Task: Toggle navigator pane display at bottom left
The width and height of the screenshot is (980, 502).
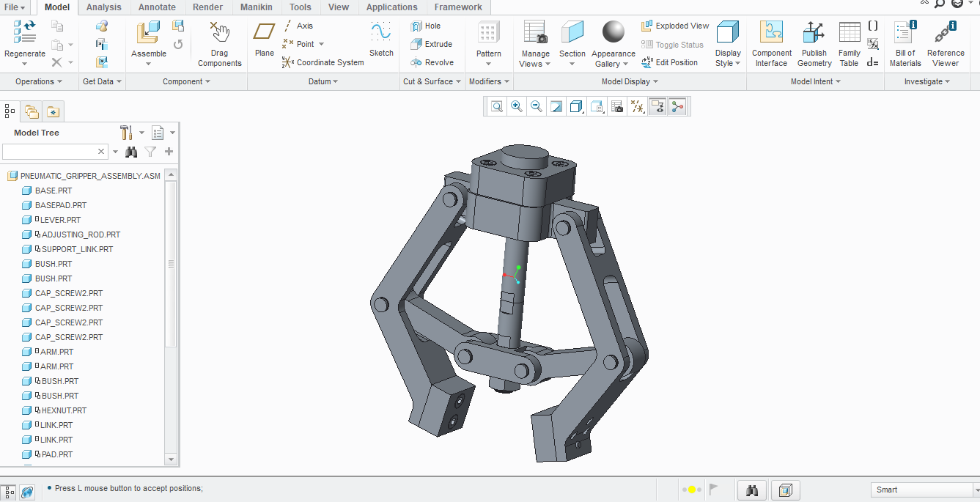Action: 9,492
